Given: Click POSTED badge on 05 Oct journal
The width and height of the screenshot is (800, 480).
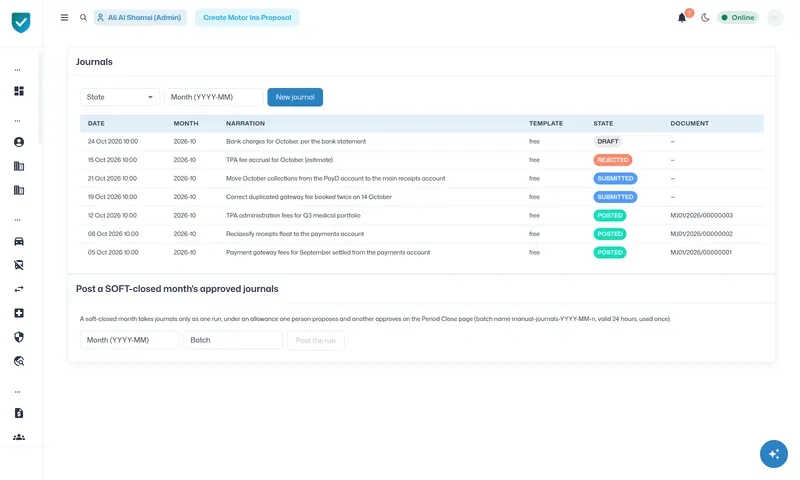Looking at the screenshot, I should [x=610, y=252].
